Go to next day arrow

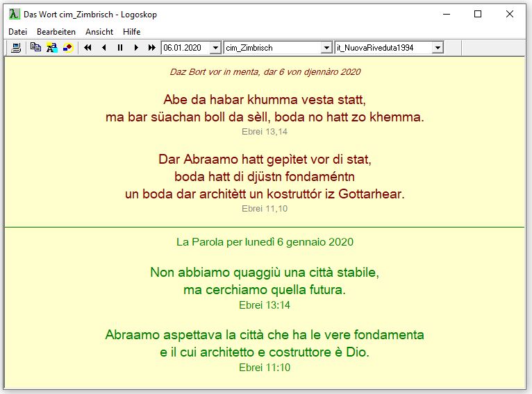coord(136,48)
